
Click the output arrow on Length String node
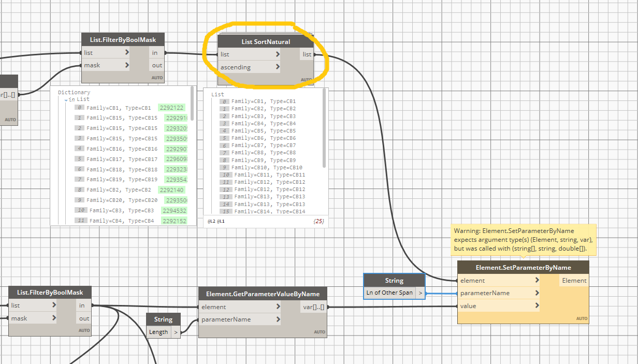(x=176, y=332)
